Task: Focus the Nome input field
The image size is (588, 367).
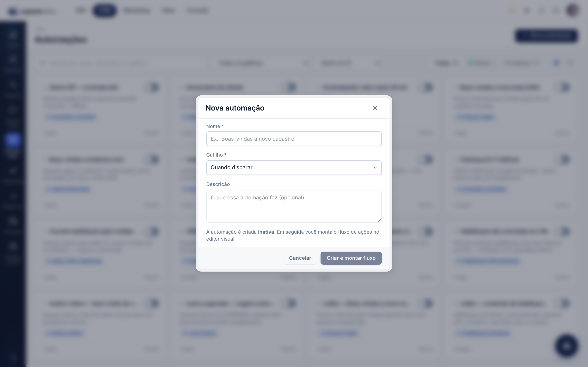Action: click(294, 139)
